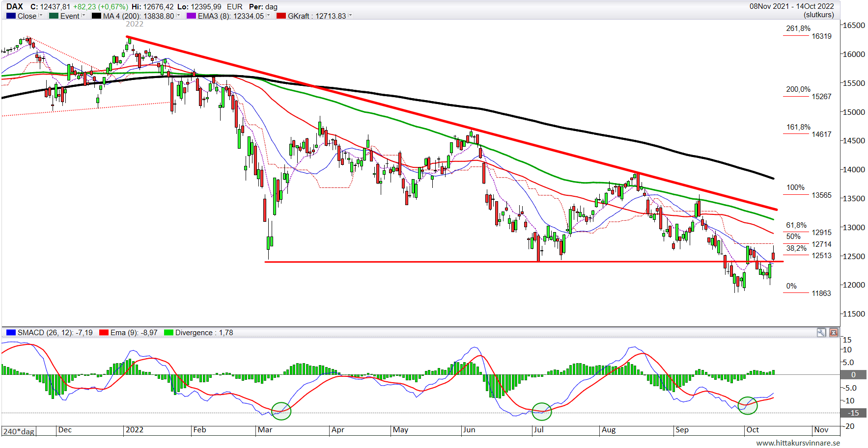Click the 261,8% Fibonacci level label
Image resolution: width=868 pixels, height=448 pixels.
click(x=798, y=28)
